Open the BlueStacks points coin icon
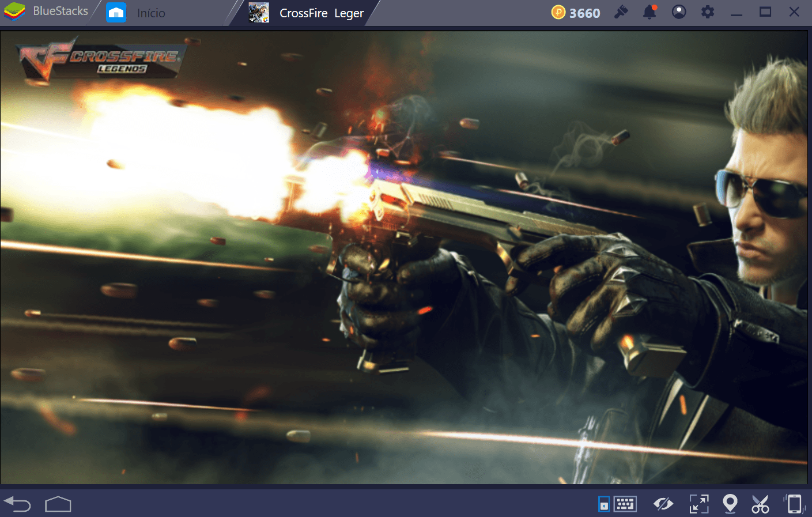 tap(558, 12)
